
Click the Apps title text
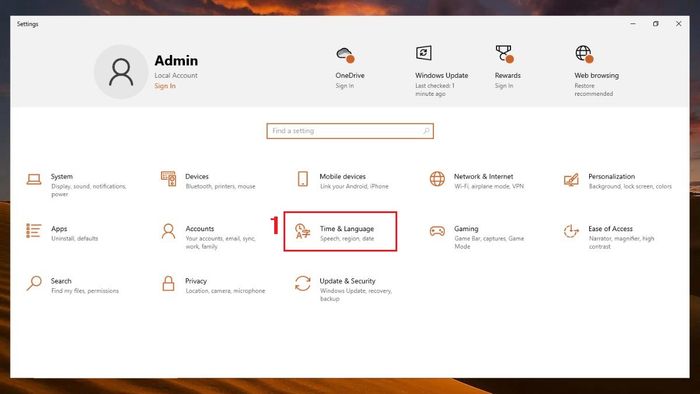[x=59, y=228]
